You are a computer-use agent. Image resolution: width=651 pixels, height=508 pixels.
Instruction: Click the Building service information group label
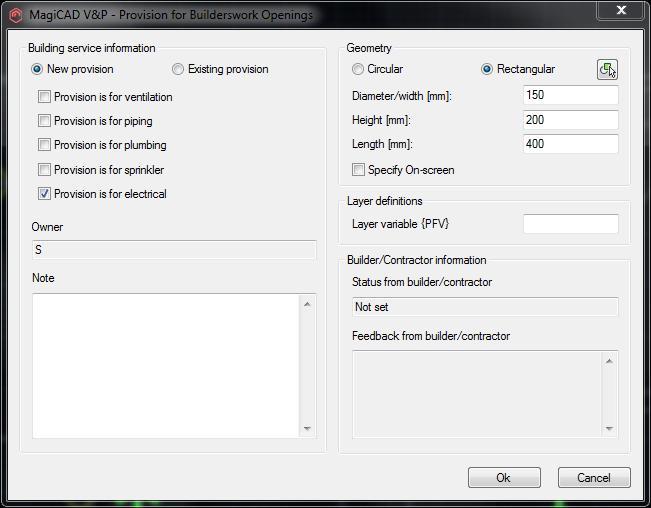click(x=92, y=48)
